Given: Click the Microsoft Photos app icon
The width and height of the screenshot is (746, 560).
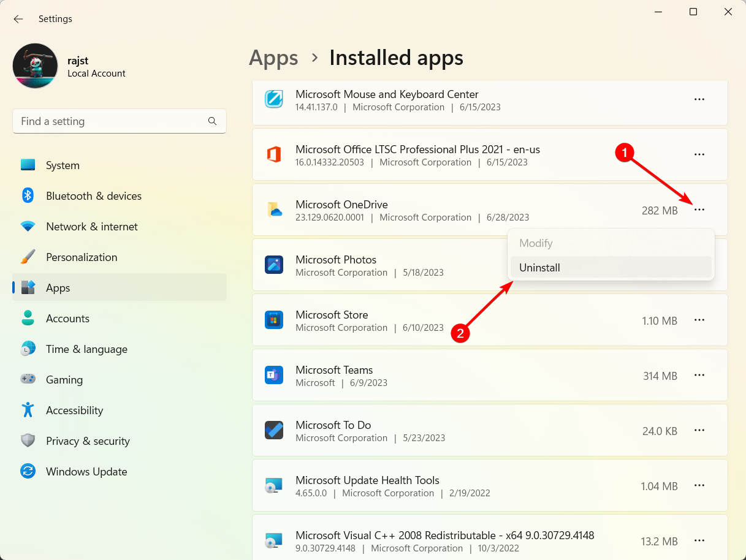Looking at the screenshot, I should coord(274,265).
